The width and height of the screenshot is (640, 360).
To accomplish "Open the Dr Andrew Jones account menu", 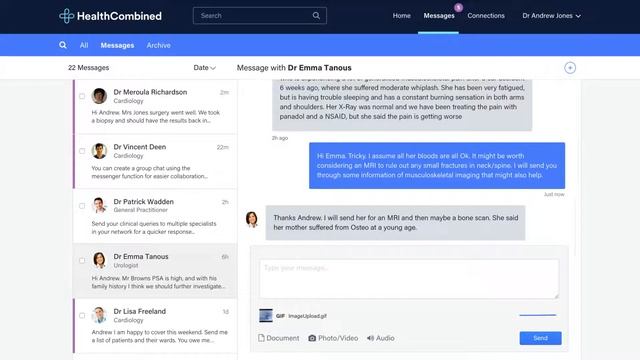I will click(551, 16).
